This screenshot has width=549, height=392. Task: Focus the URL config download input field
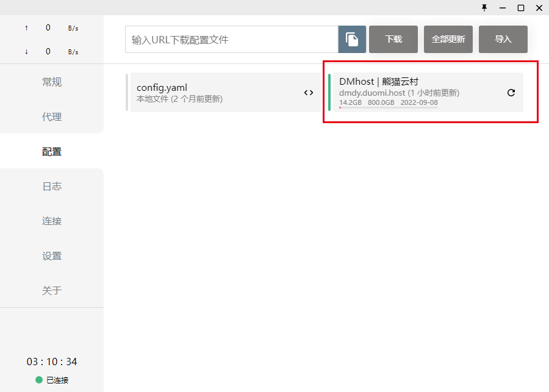(232, 40)
